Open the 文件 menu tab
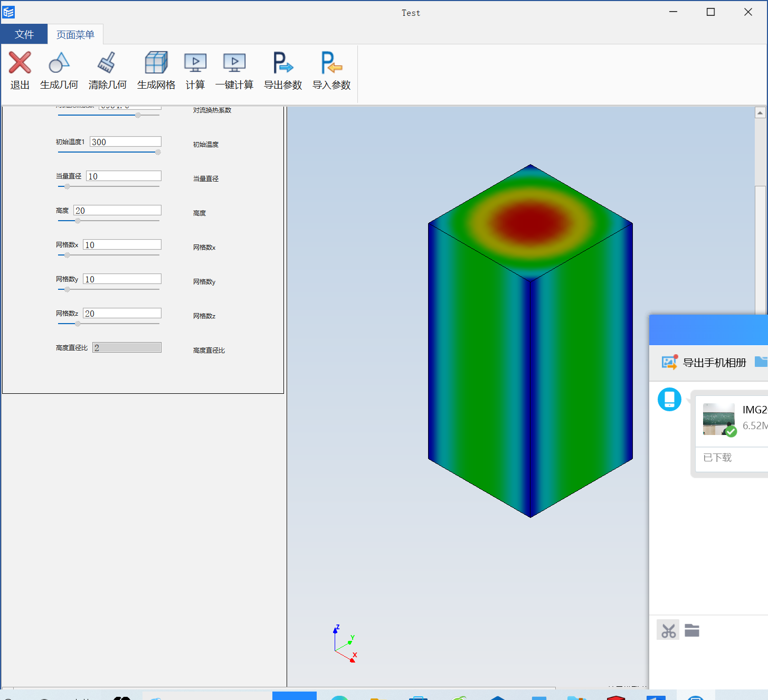Image resolution: width=768 pixels, height=700 pixels. pos(24,34)
